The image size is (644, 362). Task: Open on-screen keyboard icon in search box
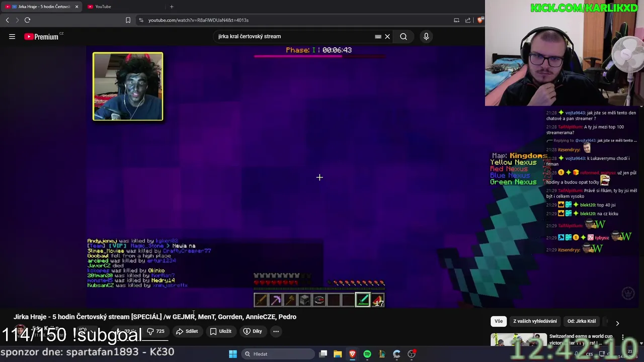(378, 36)
